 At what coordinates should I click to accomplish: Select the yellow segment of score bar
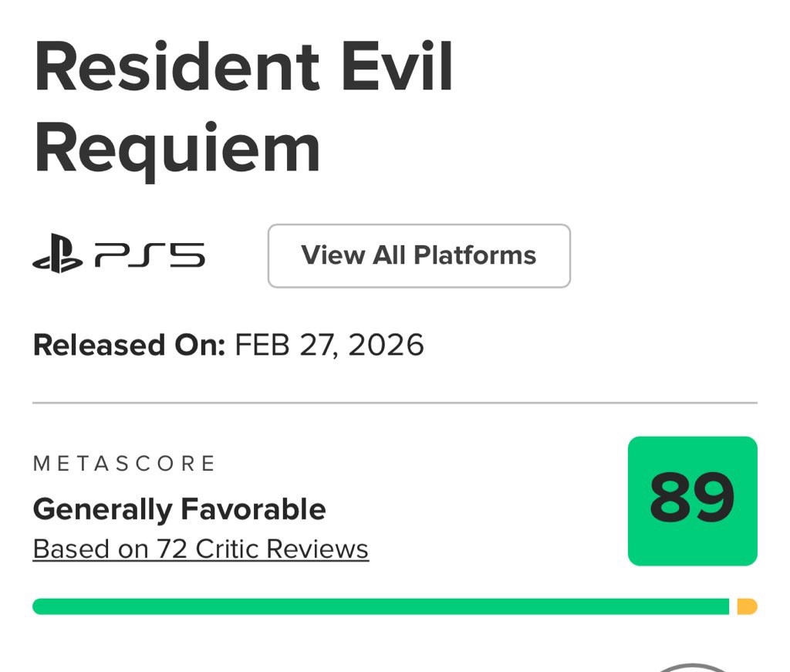pyautogui.click(x=747, y=606)
